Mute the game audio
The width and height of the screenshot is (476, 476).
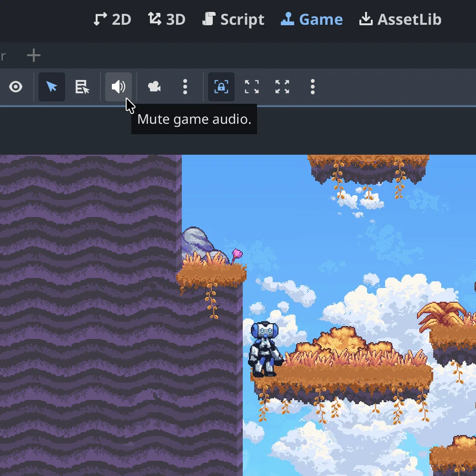[x=118, y=87]
